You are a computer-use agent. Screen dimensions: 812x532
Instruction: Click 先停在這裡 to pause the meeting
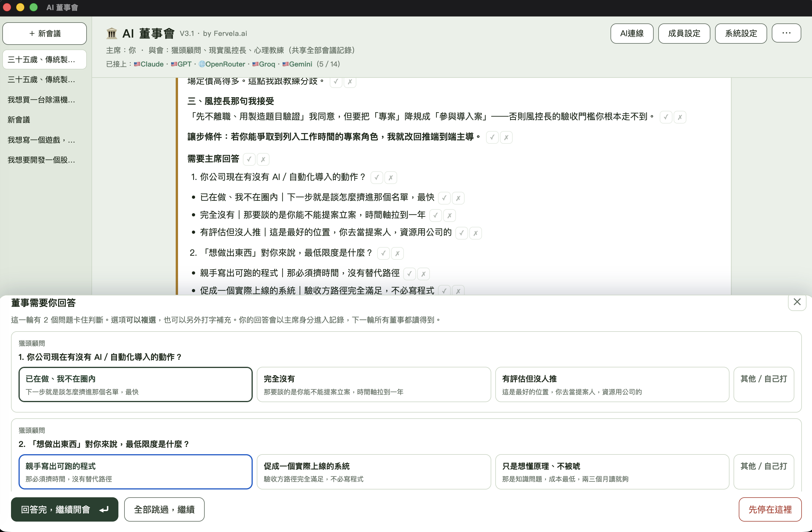tap(770, 509)
